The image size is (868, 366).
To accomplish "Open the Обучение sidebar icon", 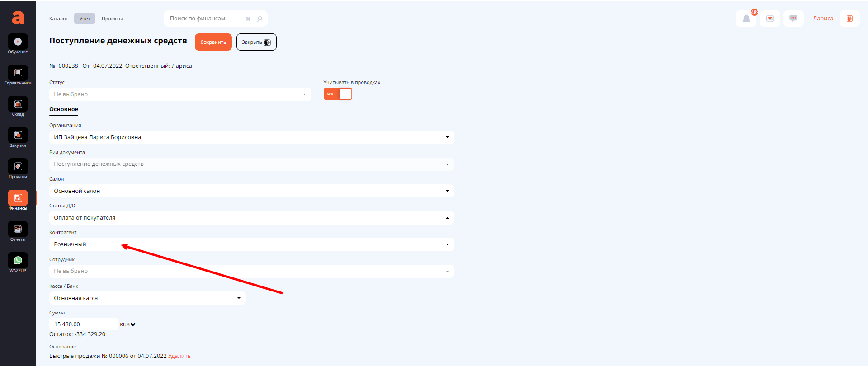I will [18, 42].
